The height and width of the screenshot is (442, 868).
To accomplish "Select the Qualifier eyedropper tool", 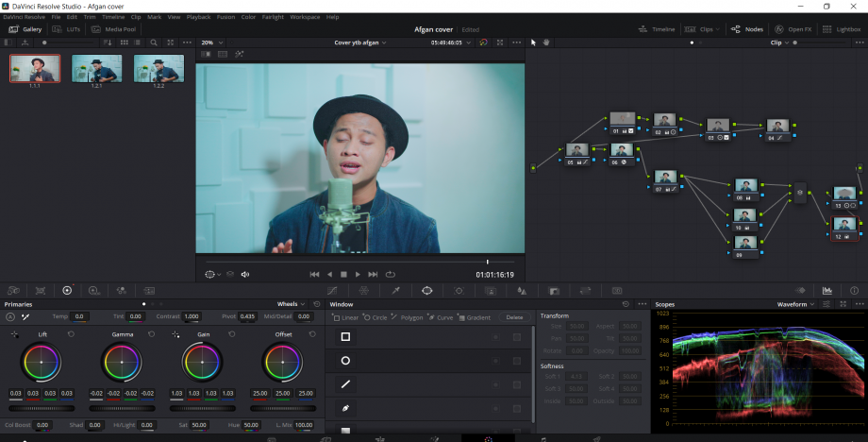I will click(x=395, y=290).
